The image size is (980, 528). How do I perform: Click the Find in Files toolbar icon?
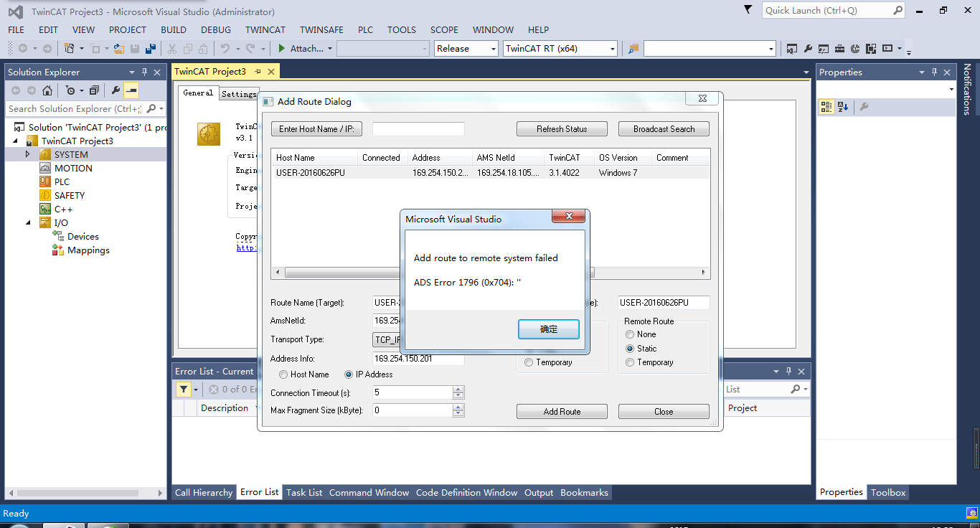click(x=633, y=49)
